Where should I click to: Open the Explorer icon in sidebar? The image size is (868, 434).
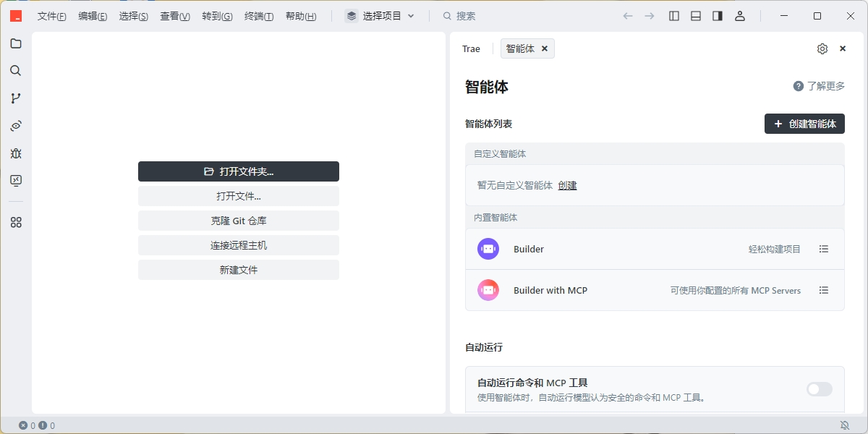[15, 43]
